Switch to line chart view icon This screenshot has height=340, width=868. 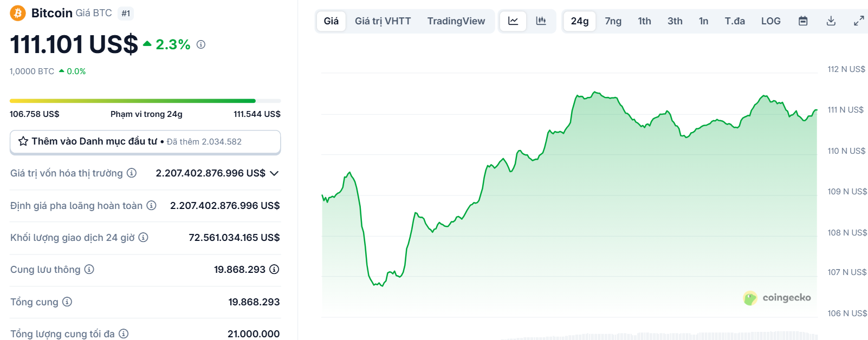(513, 21)
